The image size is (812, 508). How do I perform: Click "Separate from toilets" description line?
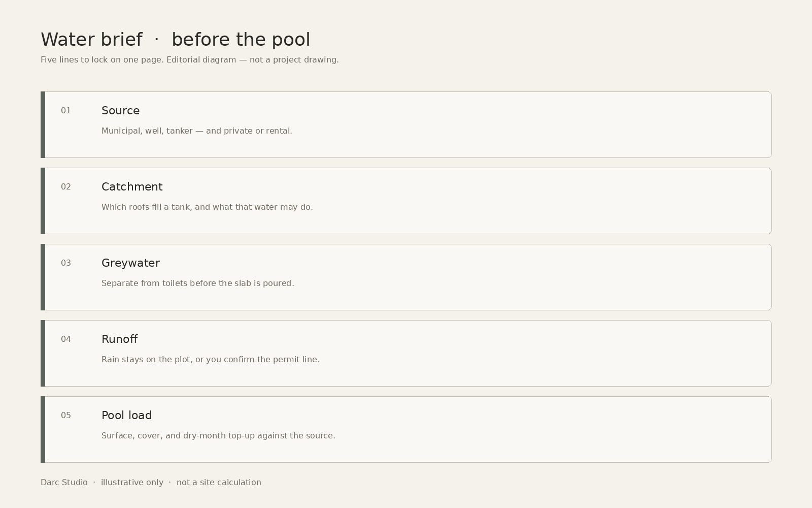pyautogui.click(x=198, y=283)
